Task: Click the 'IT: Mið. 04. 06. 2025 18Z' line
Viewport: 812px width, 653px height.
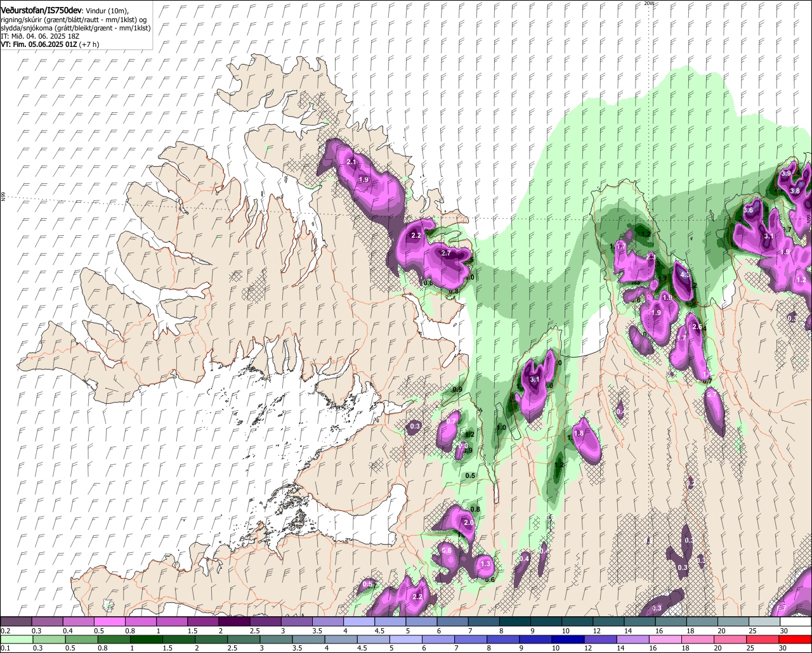Action: tap(40, 36)
